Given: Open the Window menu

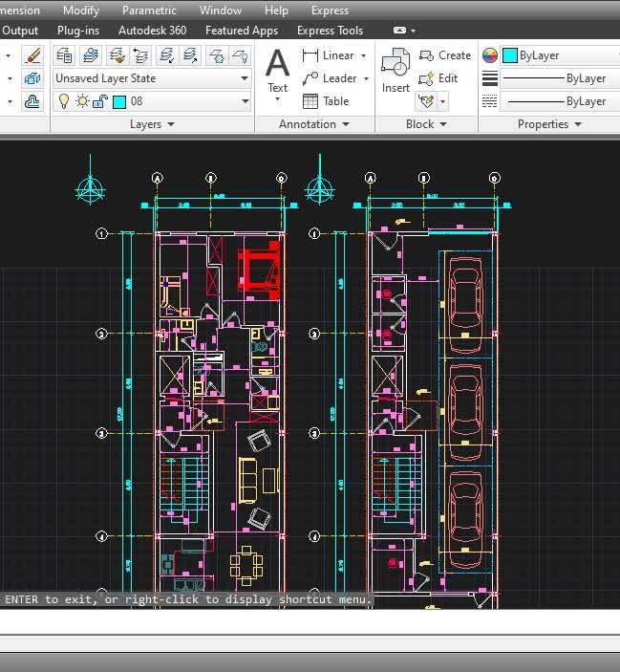Looking at the screenshot, I should click(221, 11).
